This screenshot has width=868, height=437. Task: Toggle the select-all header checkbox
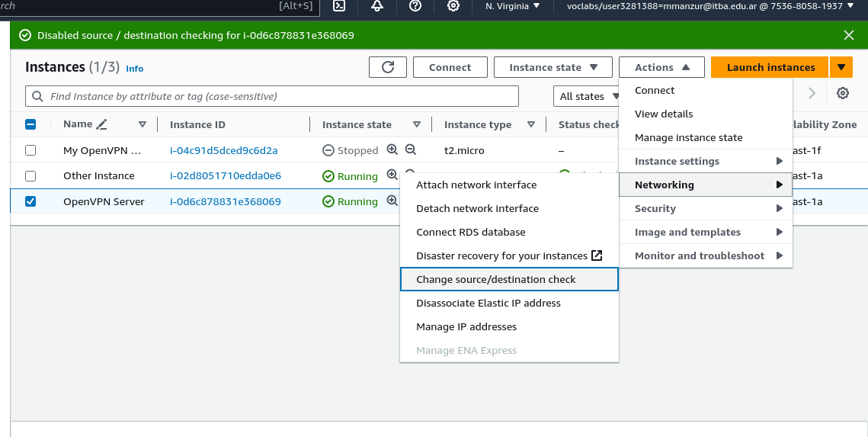tap(30, 124)
